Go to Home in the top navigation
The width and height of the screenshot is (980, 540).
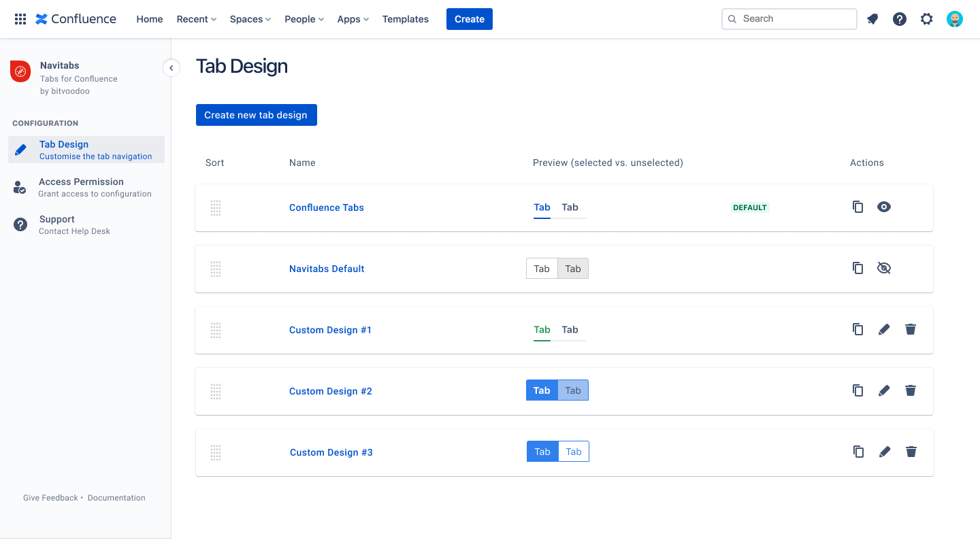150,19
